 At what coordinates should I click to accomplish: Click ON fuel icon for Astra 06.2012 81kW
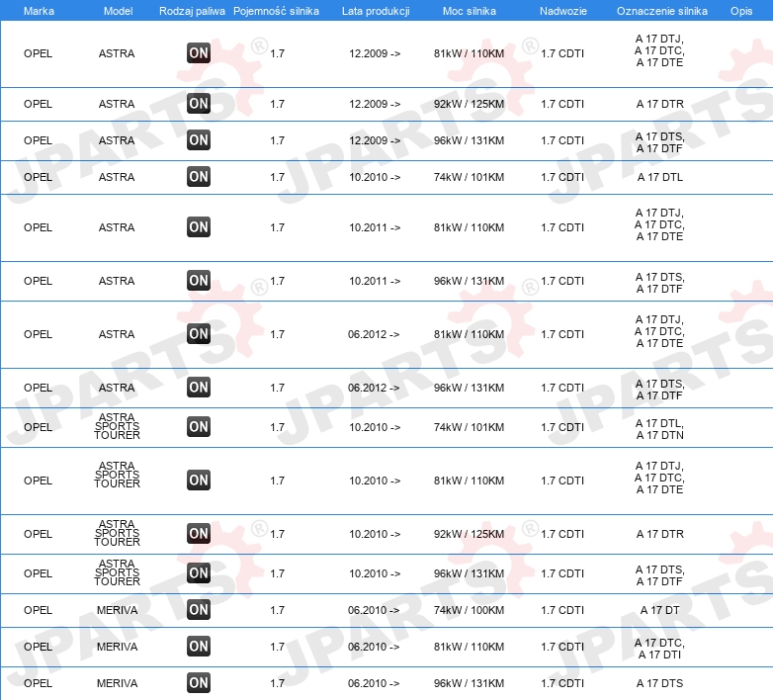pyautogui.click(x=199, y=334)
